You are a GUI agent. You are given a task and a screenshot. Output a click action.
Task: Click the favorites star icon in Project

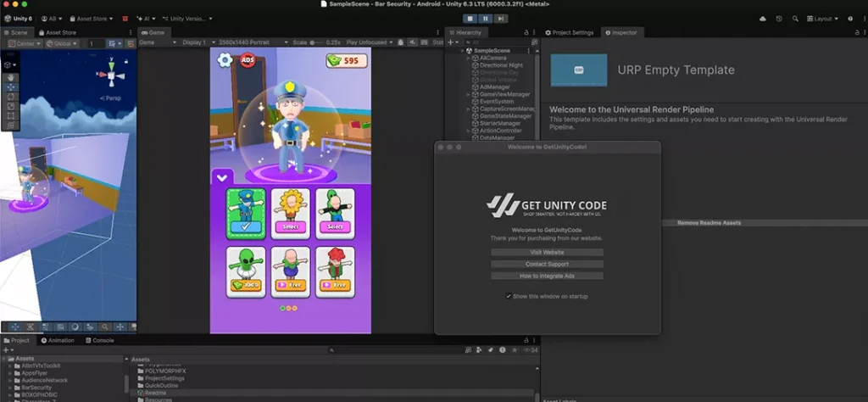pyautogui.click(x=515, y=350)
